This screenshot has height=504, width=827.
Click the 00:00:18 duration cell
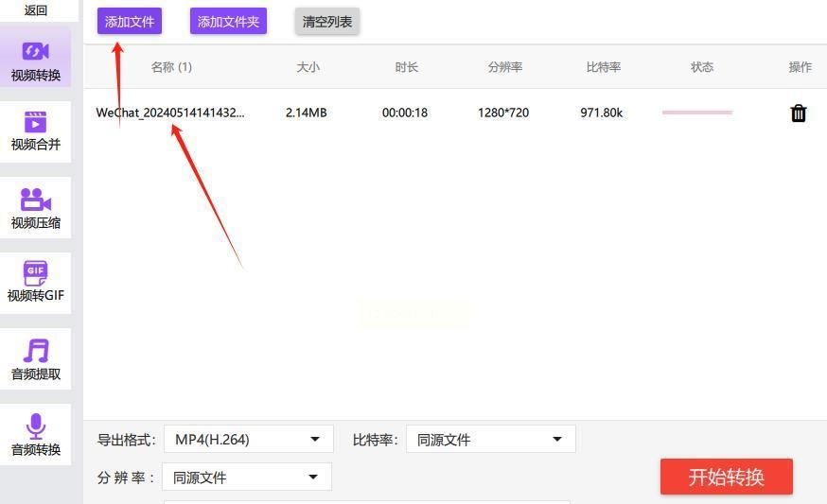405,113
